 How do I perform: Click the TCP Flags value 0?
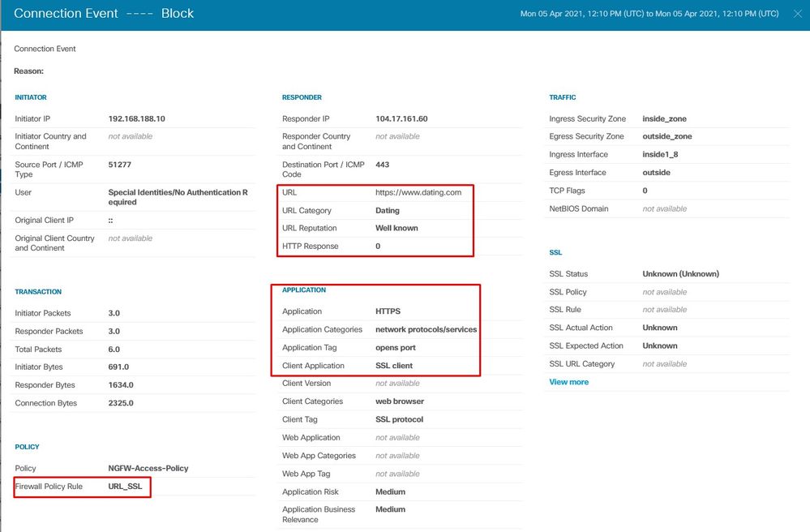(645, 191)
